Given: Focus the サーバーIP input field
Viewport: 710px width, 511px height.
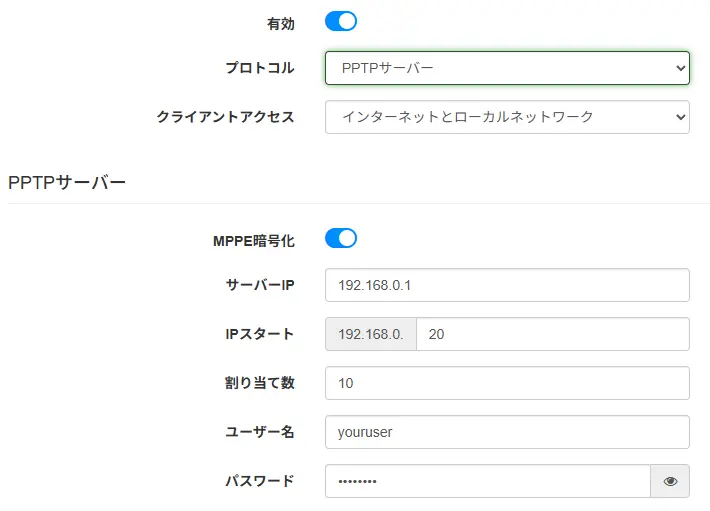Looking at the screenshot, I should [507, 285].
